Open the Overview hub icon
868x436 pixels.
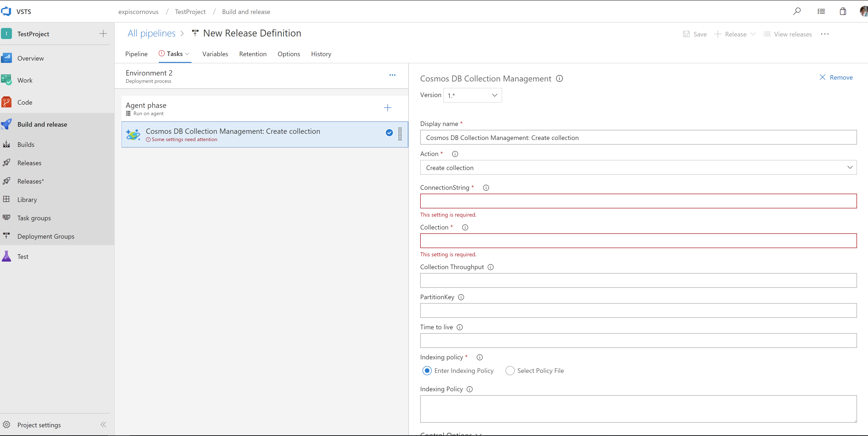[x=6, y=58]
